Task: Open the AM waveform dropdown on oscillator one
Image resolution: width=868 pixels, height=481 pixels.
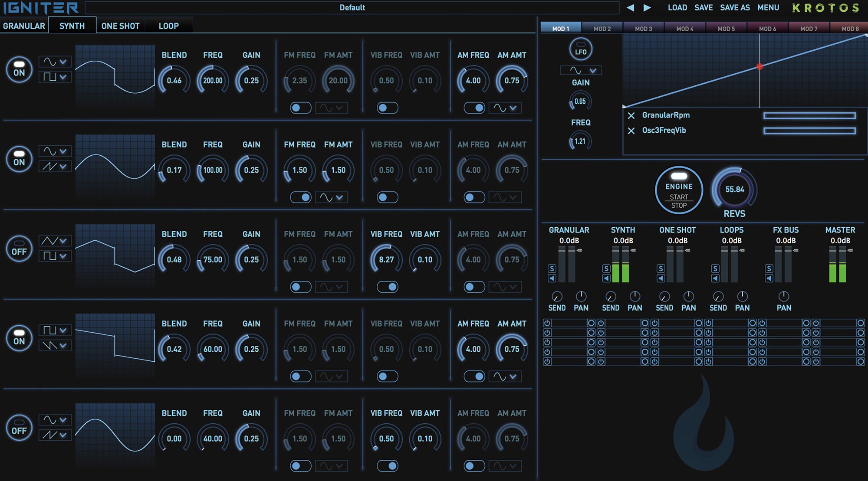Action: pyautogui.click(x=504, y=108)
